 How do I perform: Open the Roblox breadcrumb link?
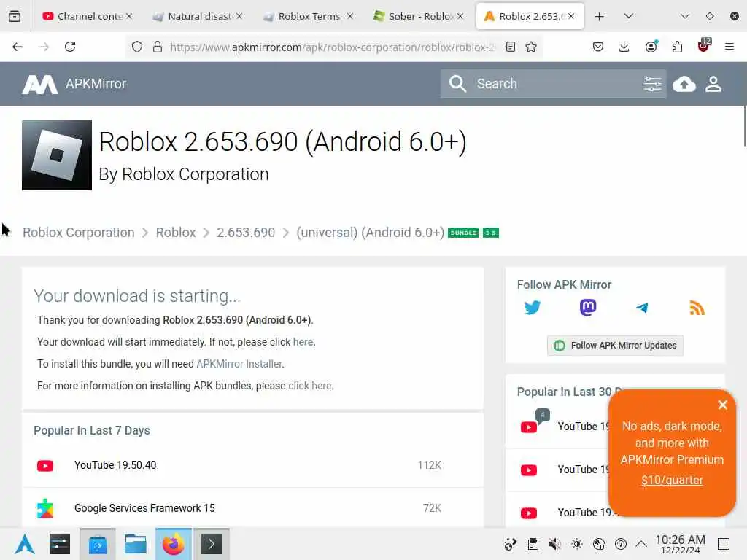click(176, 233)
